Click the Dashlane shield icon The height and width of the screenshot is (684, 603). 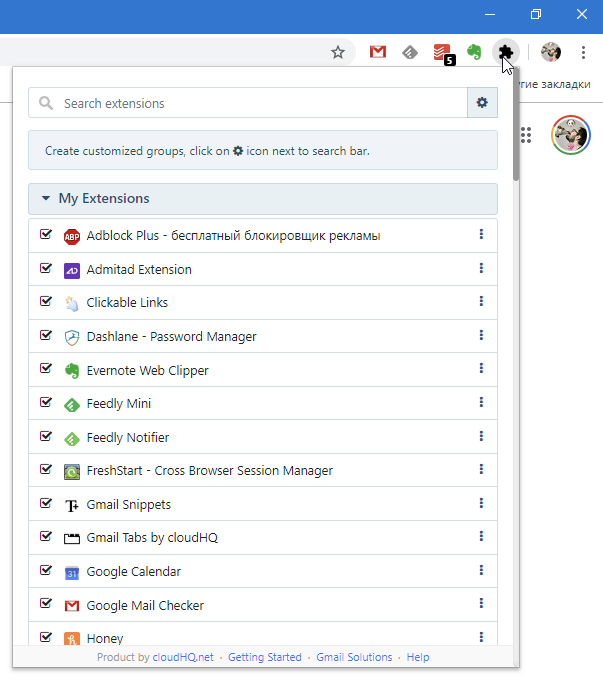click(x=72, y=337)
